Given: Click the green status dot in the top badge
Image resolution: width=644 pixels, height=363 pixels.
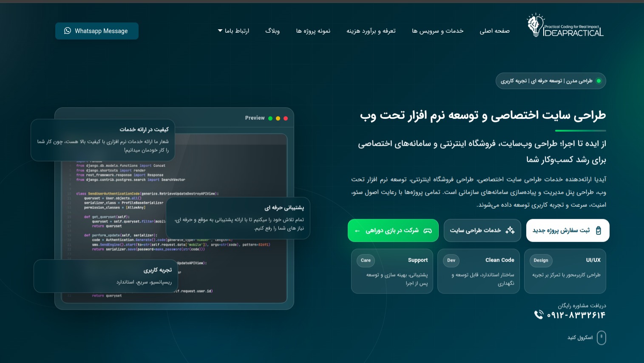Looking at the screenshot, I should [599, 81].
